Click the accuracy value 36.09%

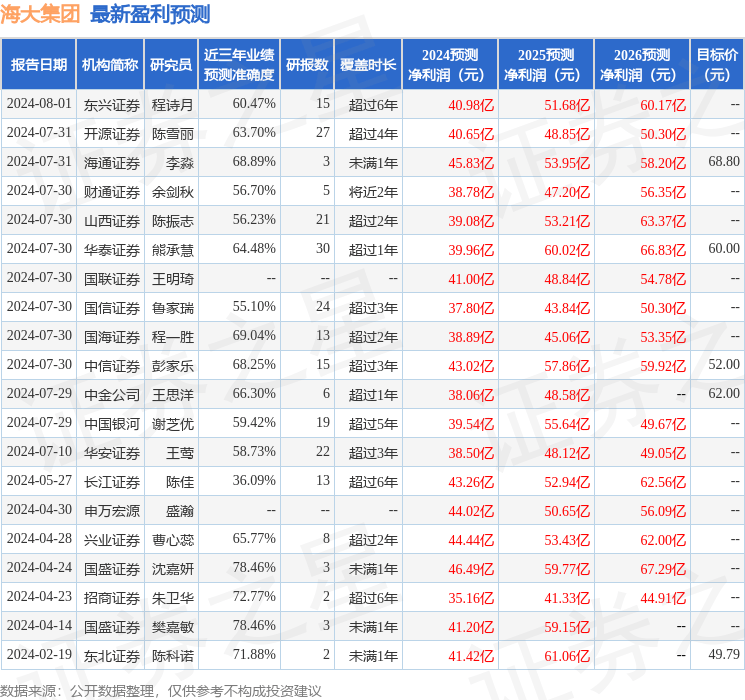click(254, 480)
